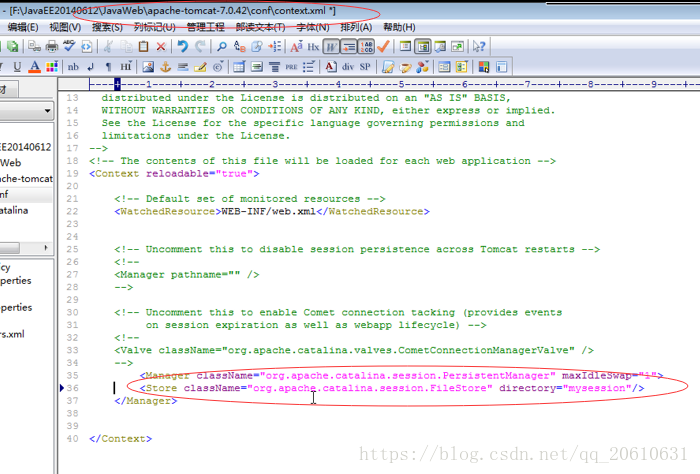
Task: Click the orange check mark icon
Action: [383, 46]
